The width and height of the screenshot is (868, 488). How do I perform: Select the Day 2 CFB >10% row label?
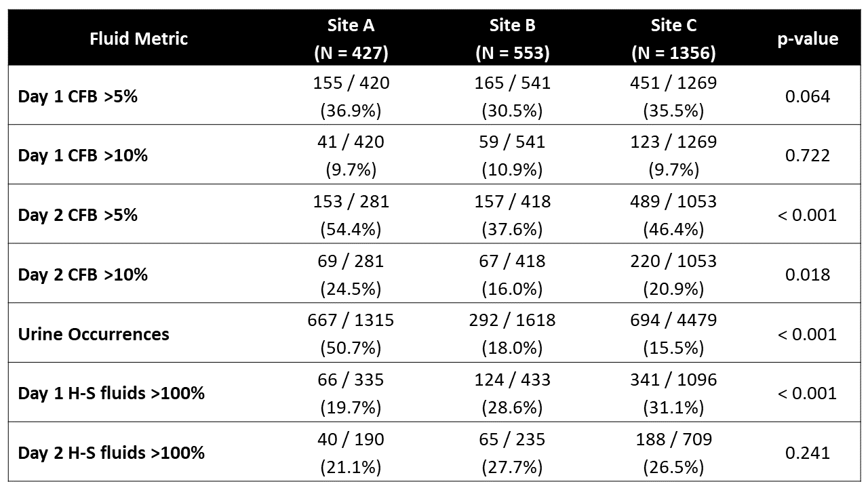[83, 274]
